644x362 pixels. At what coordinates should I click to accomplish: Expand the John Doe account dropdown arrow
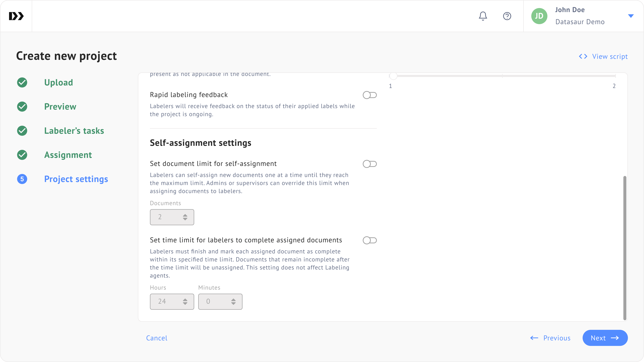pyautogui.click(x=631, y=16)
